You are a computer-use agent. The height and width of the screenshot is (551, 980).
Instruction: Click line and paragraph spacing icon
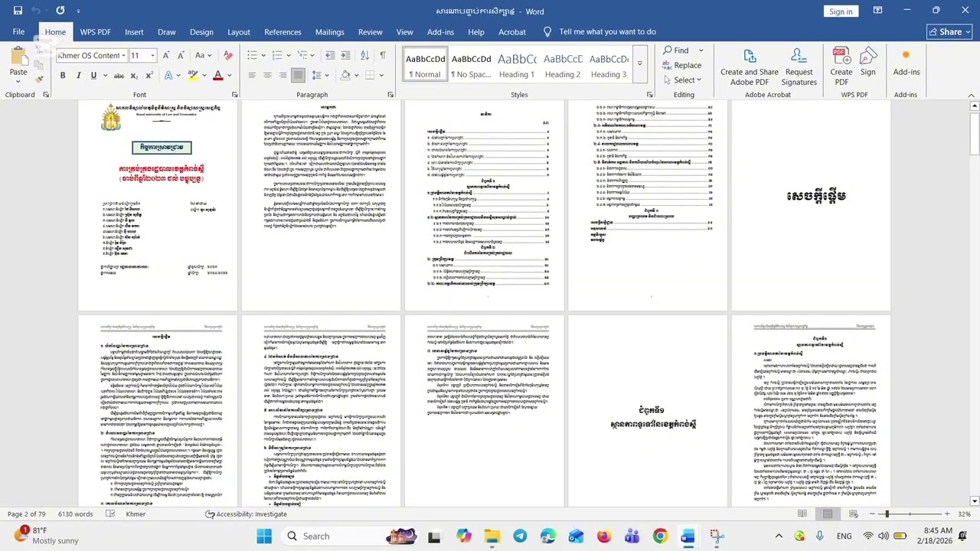click(x=317, y=75)
